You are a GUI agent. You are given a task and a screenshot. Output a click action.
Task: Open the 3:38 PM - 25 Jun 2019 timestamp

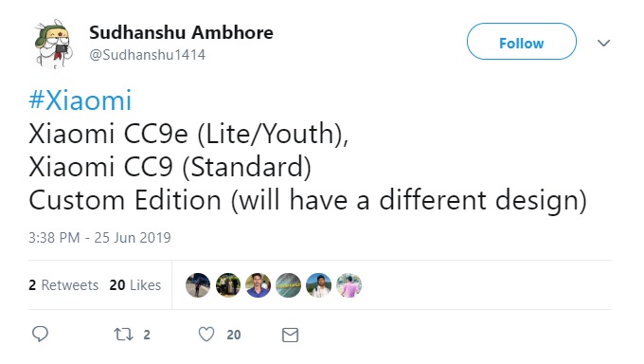[99, 238]
